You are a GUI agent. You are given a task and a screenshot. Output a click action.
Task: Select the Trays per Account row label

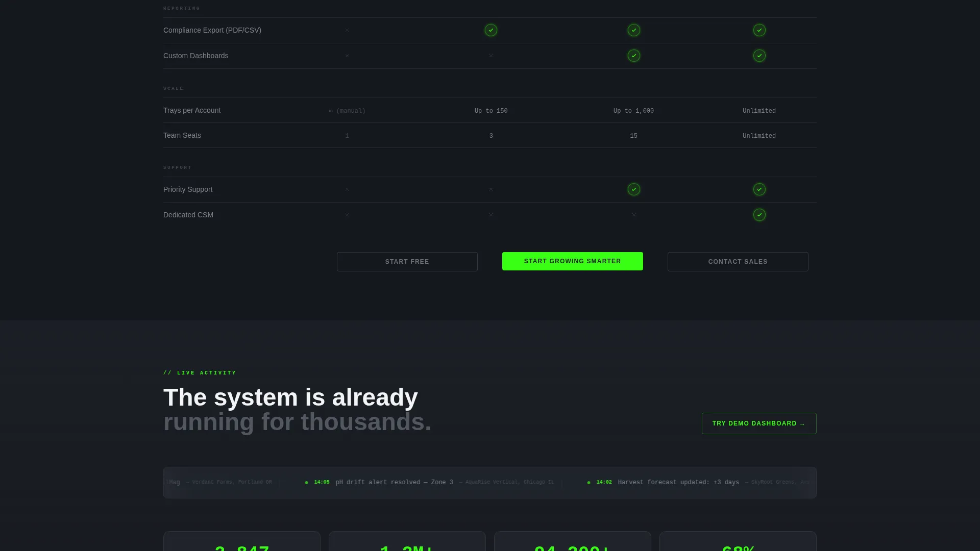tap(192, 110)
